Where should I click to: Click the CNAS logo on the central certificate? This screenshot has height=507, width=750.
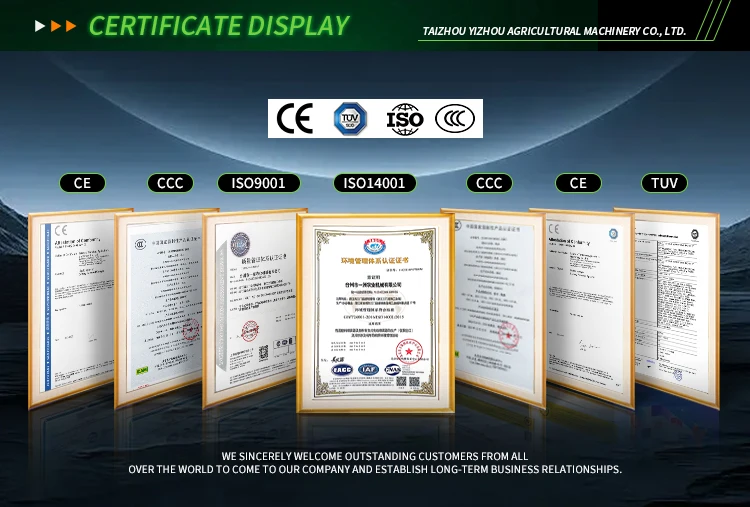click(x=393, y=369)
